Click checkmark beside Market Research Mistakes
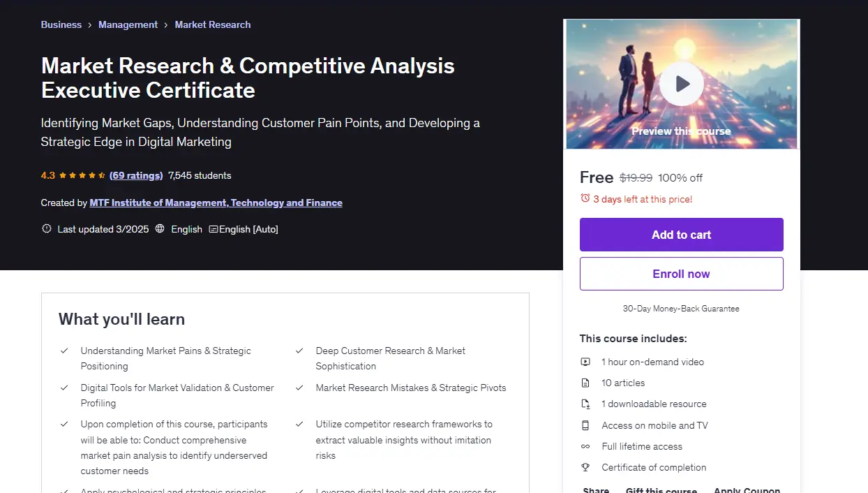Screen dimensions: 868x493 299,388
